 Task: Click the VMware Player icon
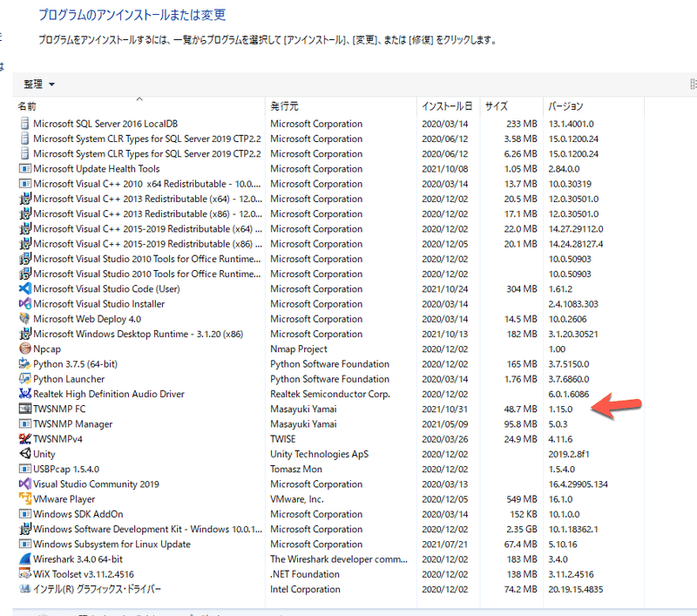coord(25,499)
